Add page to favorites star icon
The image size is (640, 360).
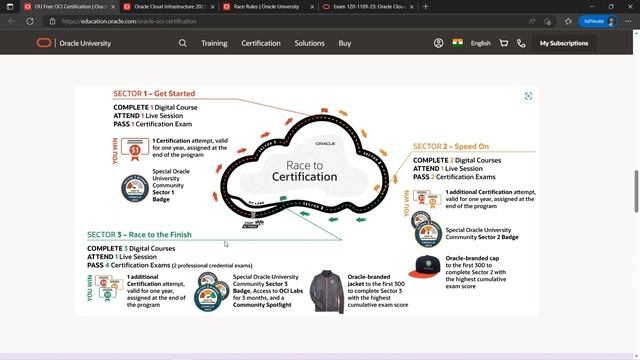(x=548, y=21)
